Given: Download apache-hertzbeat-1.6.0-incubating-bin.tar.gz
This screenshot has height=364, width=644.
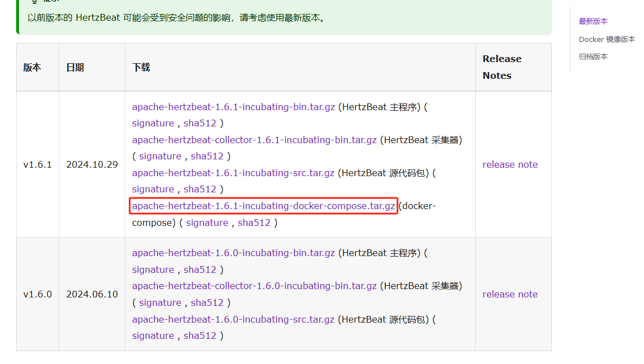Looking at the screenshot, I should coord(233,253).
